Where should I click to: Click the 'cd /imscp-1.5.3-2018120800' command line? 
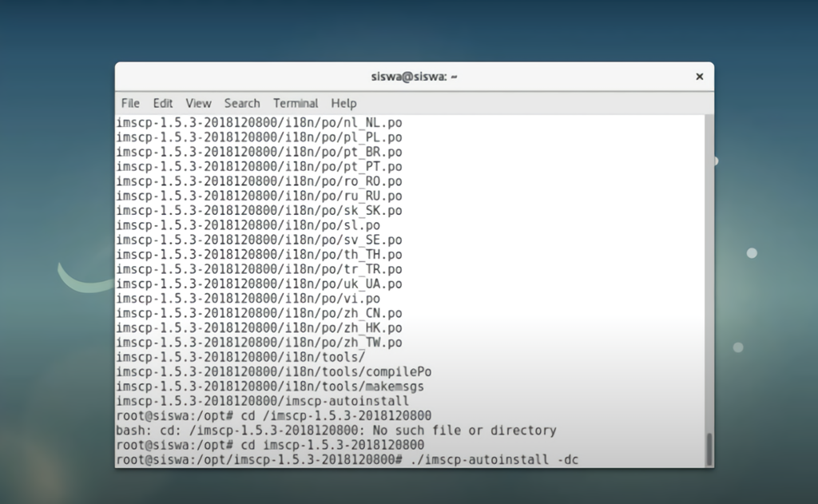coord(274,416)
